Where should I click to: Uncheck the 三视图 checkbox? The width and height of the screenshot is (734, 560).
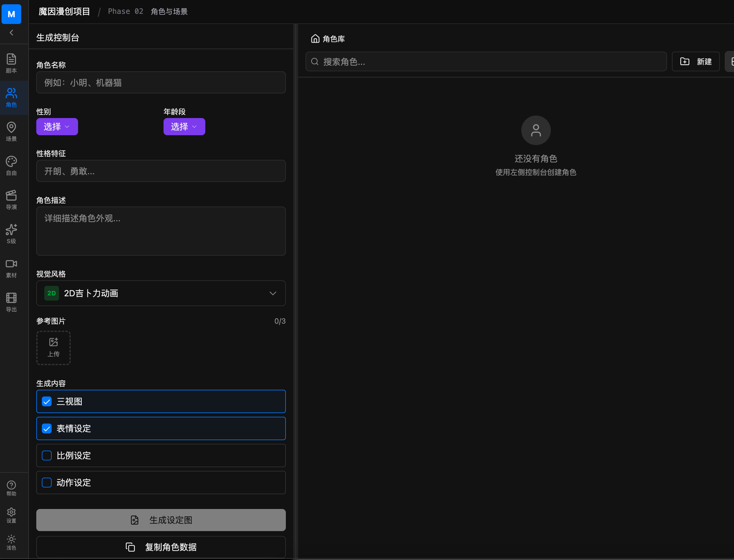[47, 401]
